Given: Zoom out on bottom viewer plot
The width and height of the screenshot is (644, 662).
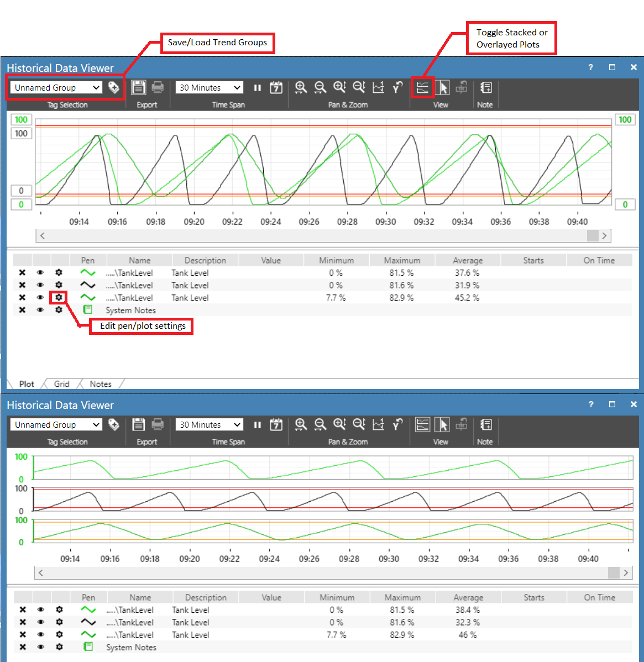Looking at the screenshot, I should click(x=320, y=424).
